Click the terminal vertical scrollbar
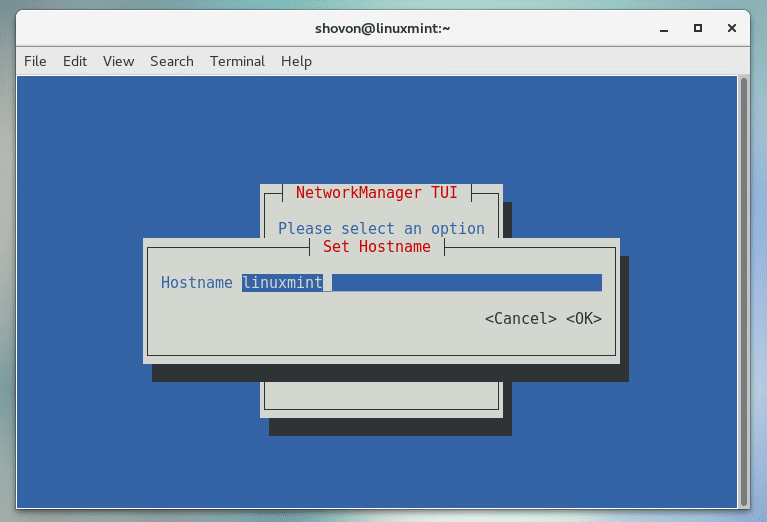The image size is (767, 522). [744, 292]
